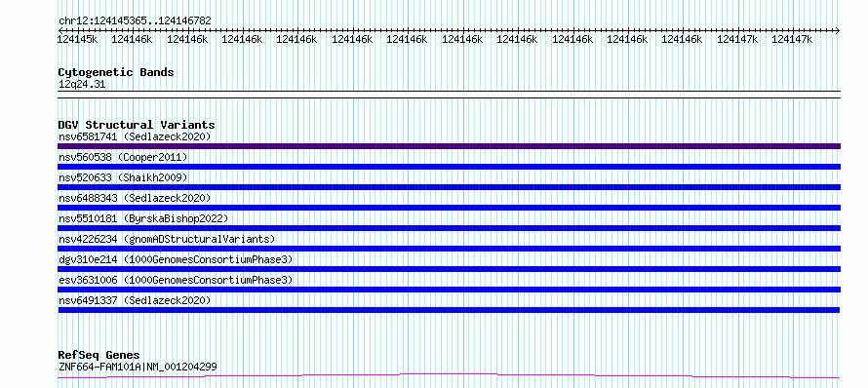Click the first 124147k ruler tick label
Screen dimensions: 868x388
[x=737, y=39]
